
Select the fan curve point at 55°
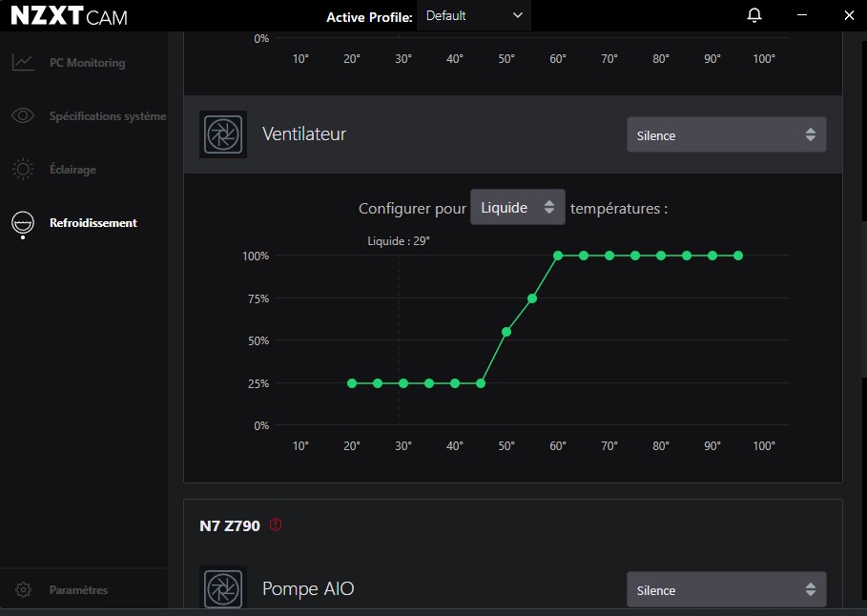(532, 298)
